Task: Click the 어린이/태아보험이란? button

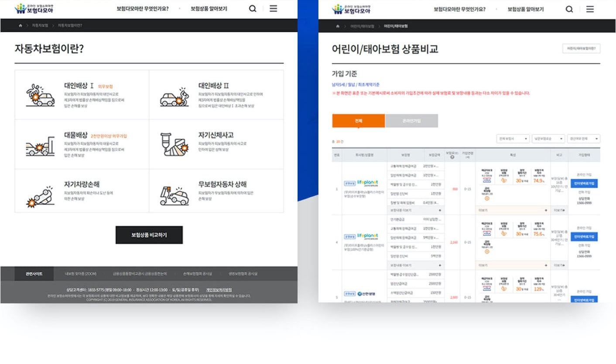Action: [x=581, y=49]
